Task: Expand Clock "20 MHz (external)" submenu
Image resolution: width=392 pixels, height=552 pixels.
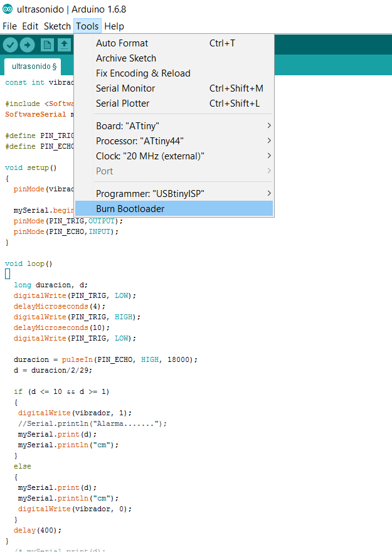Action: pyautogui.click(x=174, y=156)
